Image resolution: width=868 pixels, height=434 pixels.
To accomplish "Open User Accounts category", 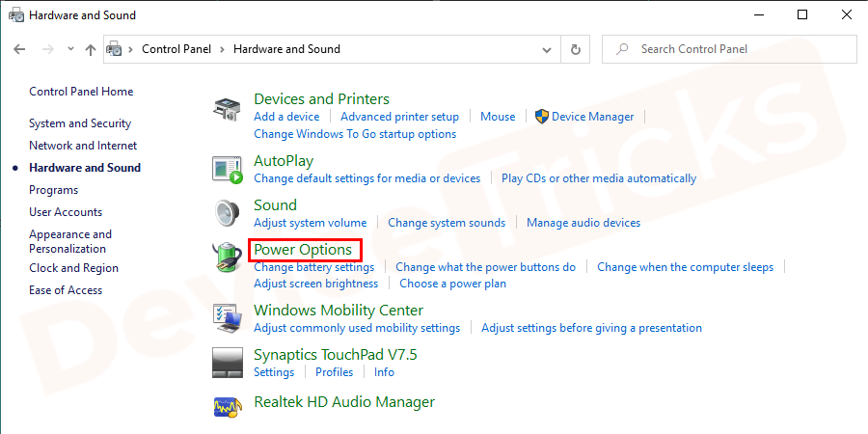I will [66, 212].
